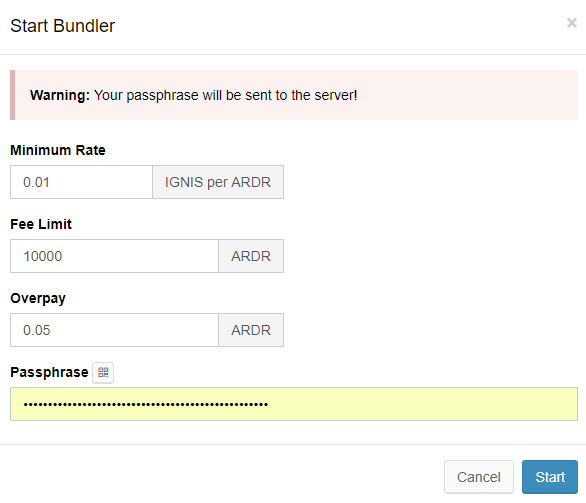Scan passphrase using the QR code icon

coord(103,372)
